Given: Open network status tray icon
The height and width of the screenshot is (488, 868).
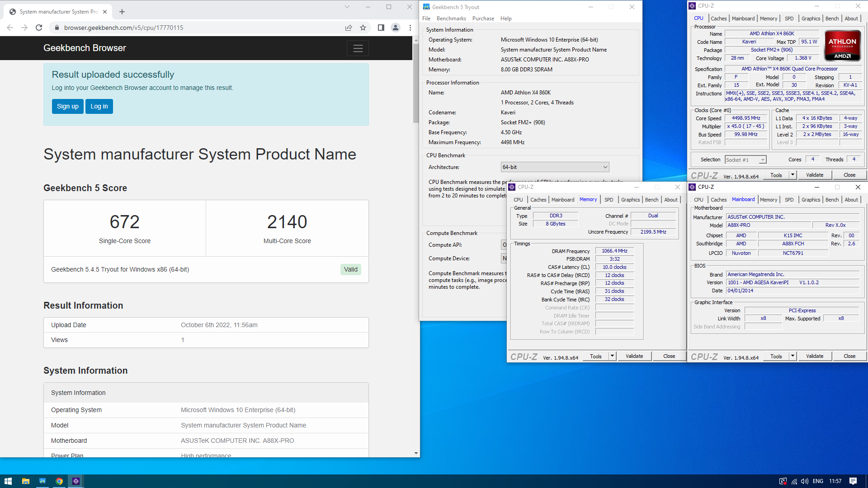Looking at the screenshot, I should [x=794, y=481].
